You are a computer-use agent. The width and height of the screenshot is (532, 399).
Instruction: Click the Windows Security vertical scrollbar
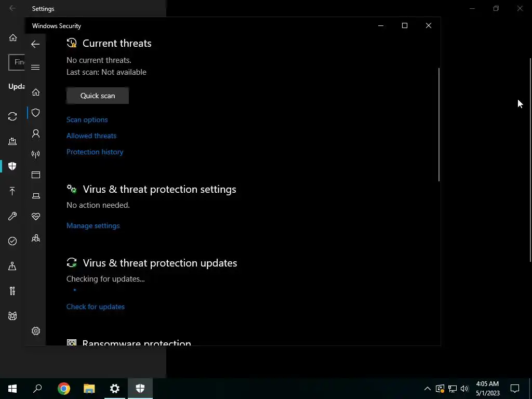point(438,125)
